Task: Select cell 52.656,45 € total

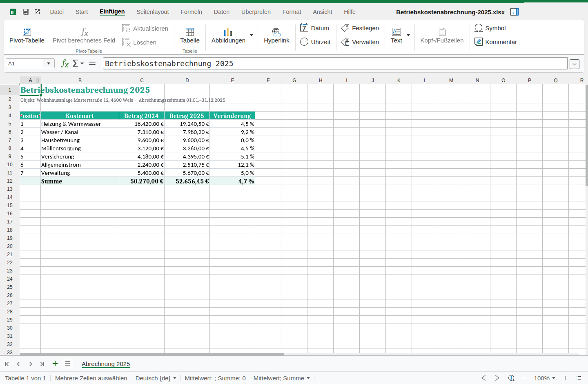Action: point(187,181)
